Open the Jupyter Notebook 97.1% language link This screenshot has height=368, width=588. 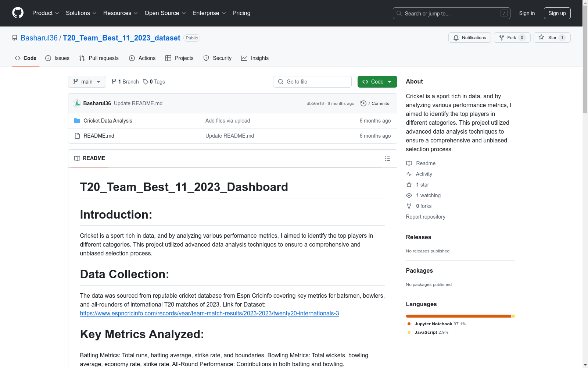437,324
